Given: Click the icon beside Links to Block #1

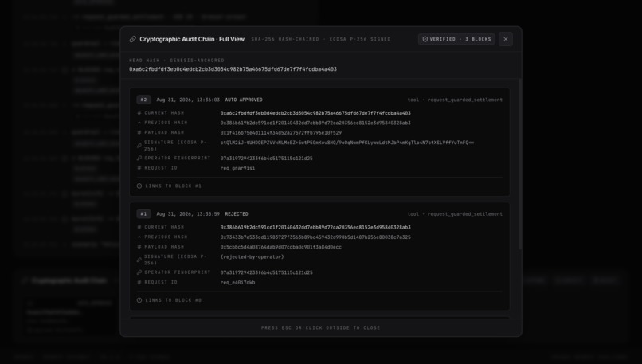Looking at the screenshot, I should 139,186.
